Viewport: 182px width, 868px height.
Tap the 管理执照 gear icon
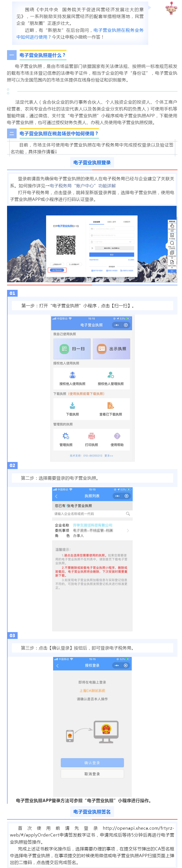click(66, 436)
